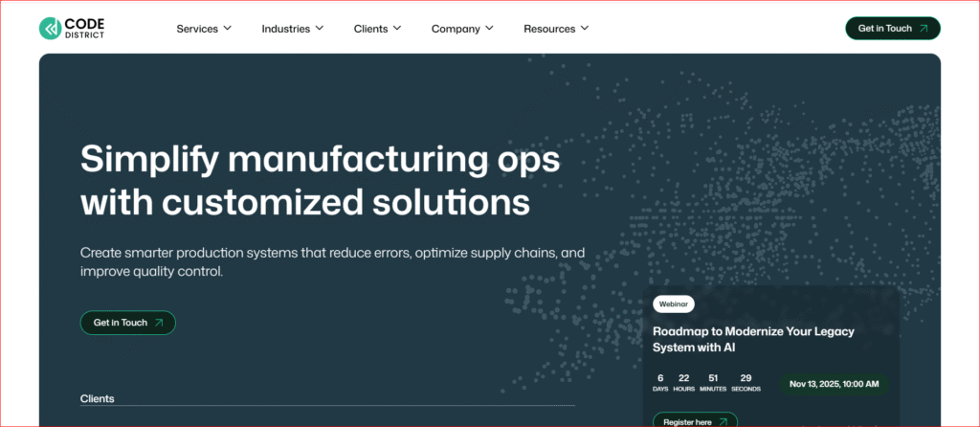980x427 pixels.
Task: Expand the Company dropdown chevron
Action: point(489,29)
